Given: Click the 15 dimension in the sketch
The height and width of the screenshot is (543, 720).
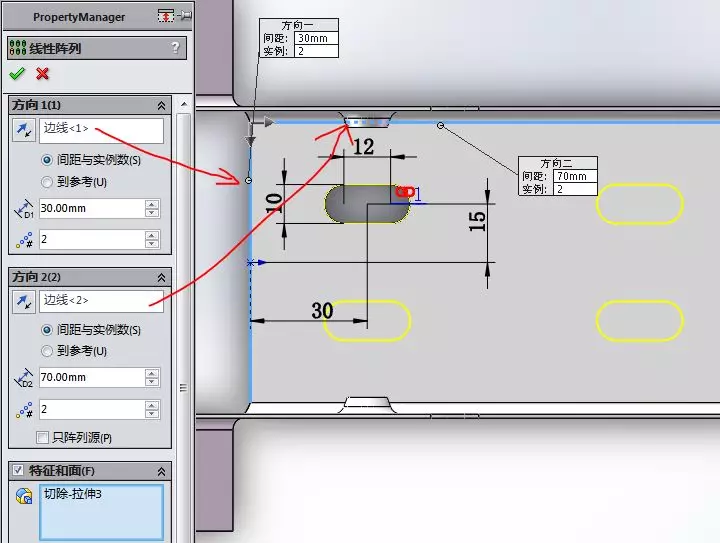Looking at the screenshot, I should (477, 221).
